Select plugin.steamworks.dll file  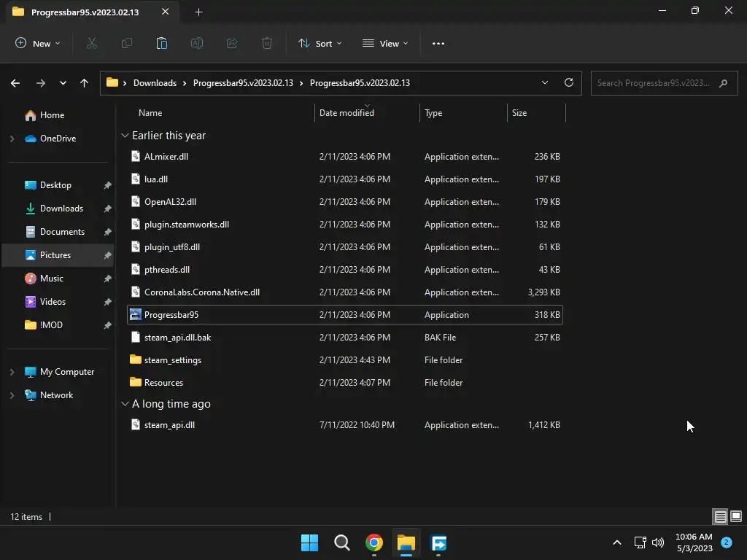pyautogui.click(x=186, y=225)
